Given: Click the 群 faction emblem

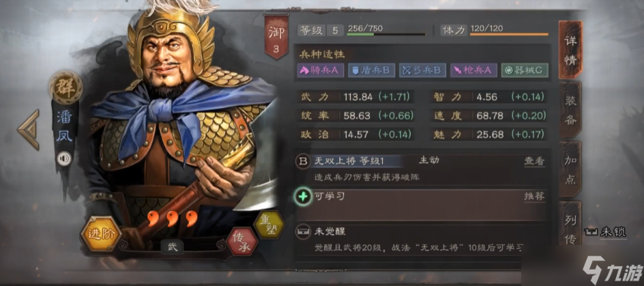Looking at the screenshot, I should coord(65,87).
